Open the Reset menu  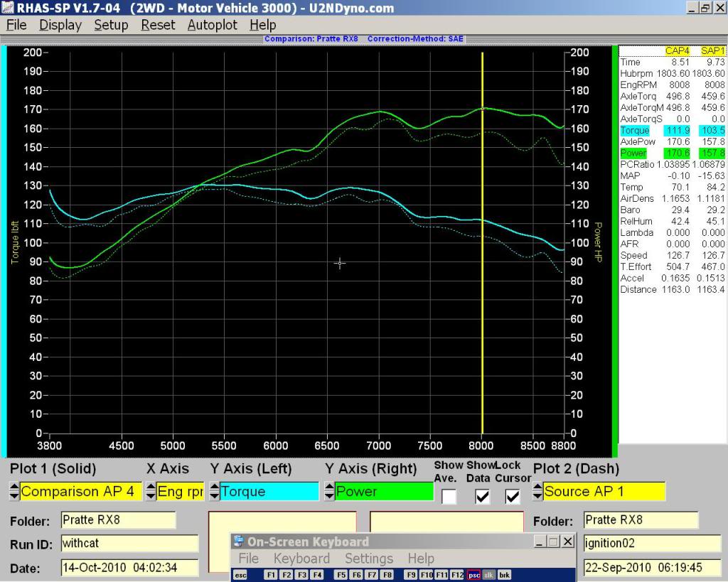[158, 25]
